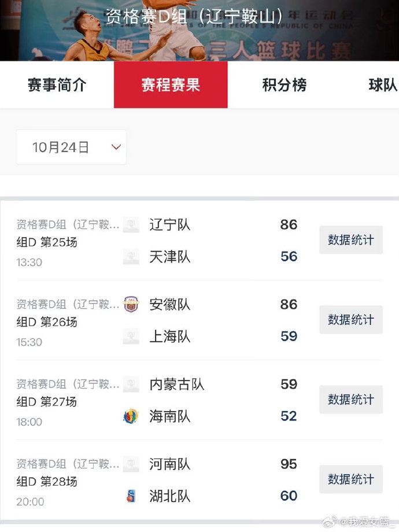Open 数据统计 for game 26
Viewport: 399px width, 532px height.
pyautogui.click(x=351, y=320)
